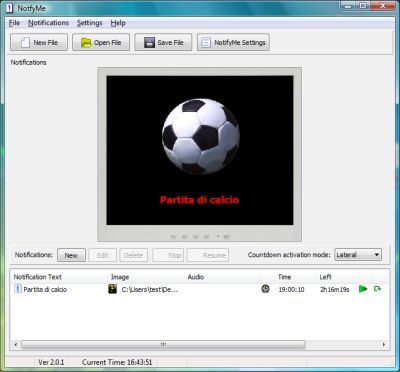Click the horizontal scrollbar in notification list
Viewport: 400px width, 372px height.
(163, 344)
